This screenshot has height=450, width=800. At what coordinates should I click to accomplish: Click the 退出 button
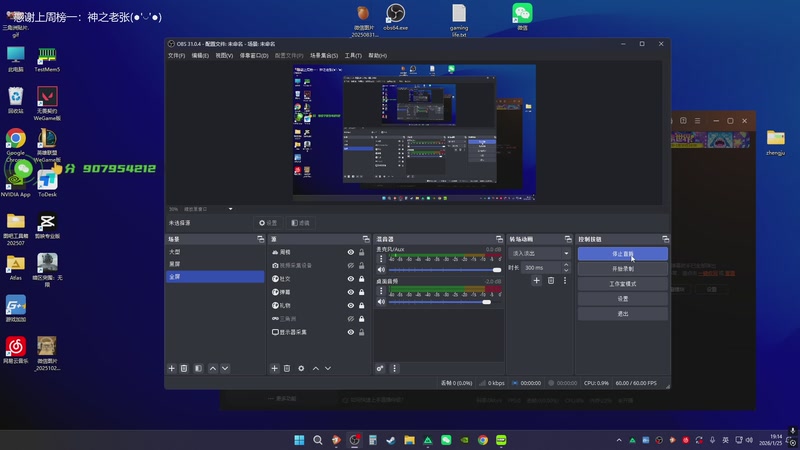[622, 314]
